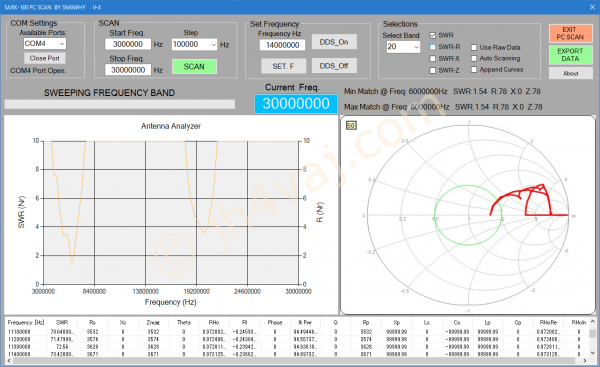Click the 50 ohm Smith chart badge
This screenshot has height=367, width=600.
pyautogui.click(x=351, y=126)
